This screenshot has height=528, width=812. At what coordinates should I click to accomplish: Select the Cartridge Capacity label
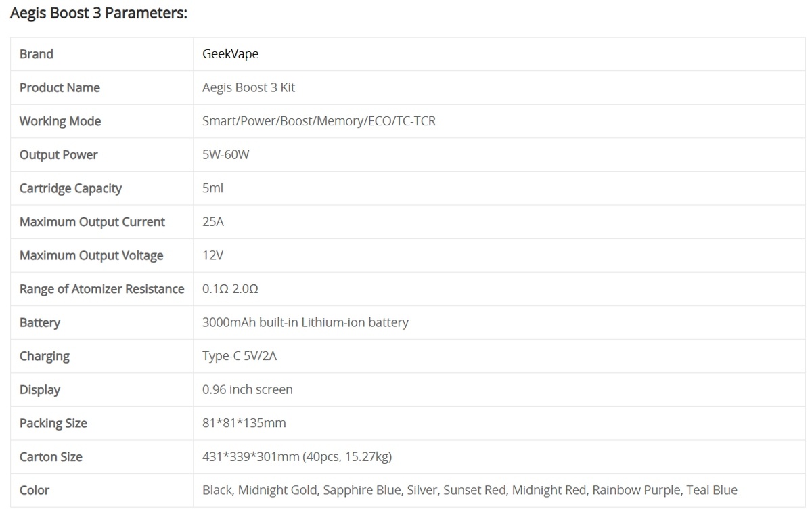pyautogui.click(x=70, y=188)
